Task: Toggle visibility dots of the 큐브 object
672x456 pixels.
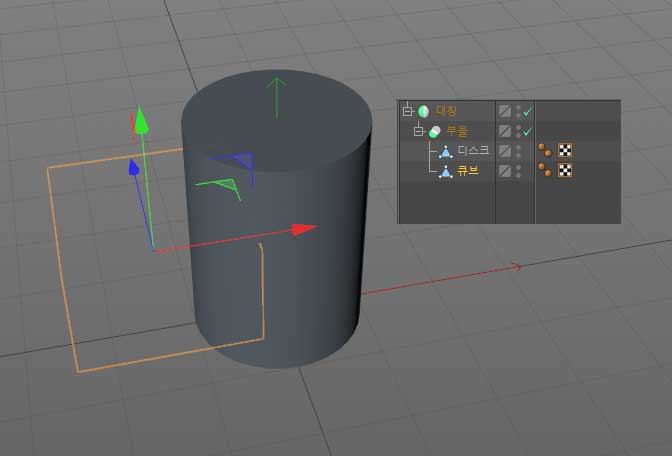Action: [x=518, y=171]
